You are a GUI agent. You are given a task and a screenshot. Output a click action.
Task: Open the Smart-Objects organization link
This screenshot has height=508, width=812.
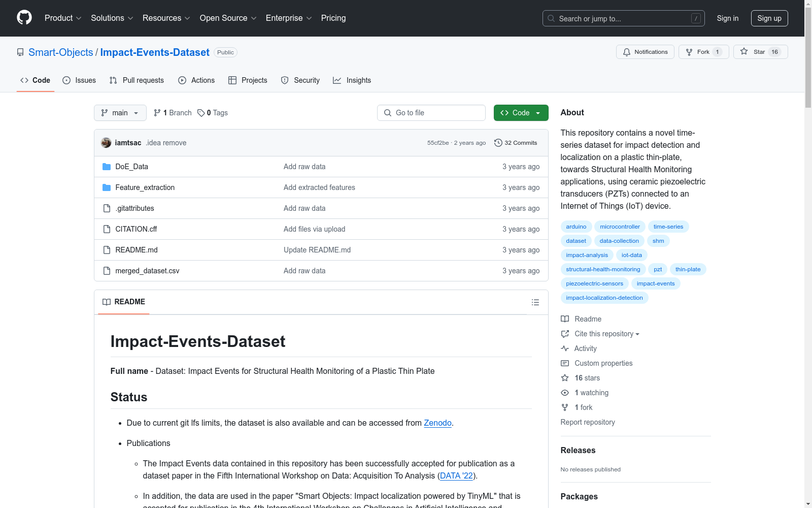[x=61, y=52]
